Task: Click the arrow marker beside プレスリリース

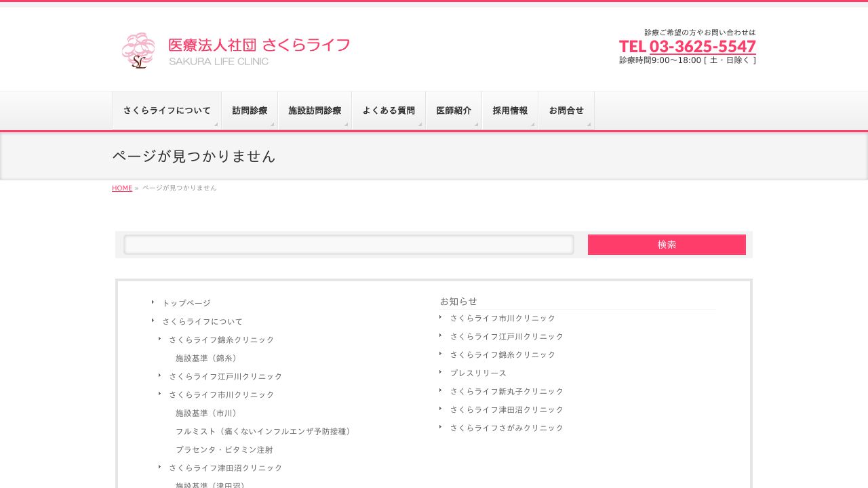Action: pos(441,372)
